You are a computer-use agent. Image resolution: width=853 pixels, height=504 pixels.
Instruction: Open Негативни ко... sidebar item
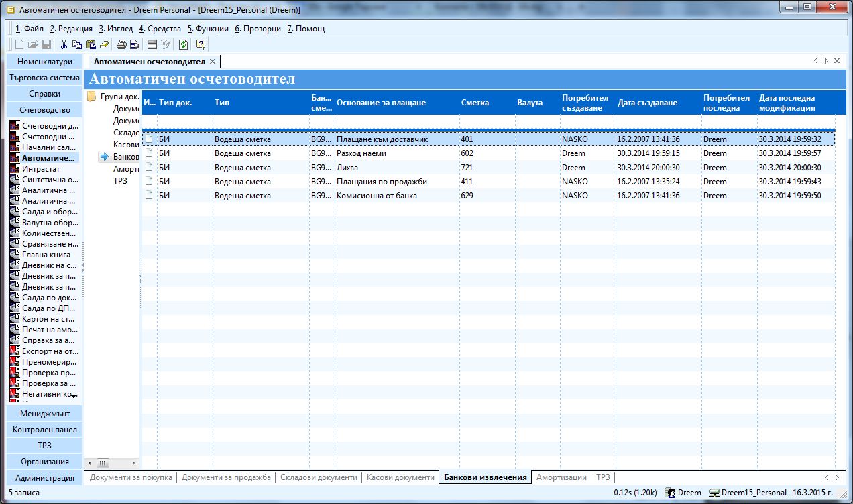(x=44, y=393)
